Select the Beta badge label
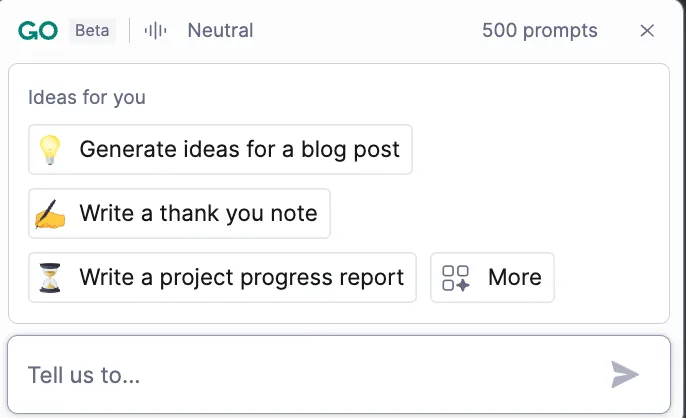Screen dimensions: 686x418 click(x=92, y=31)
